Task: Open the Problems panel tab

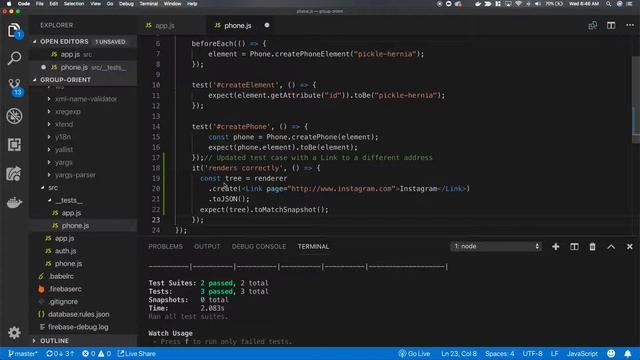Action: coord(165,247)
